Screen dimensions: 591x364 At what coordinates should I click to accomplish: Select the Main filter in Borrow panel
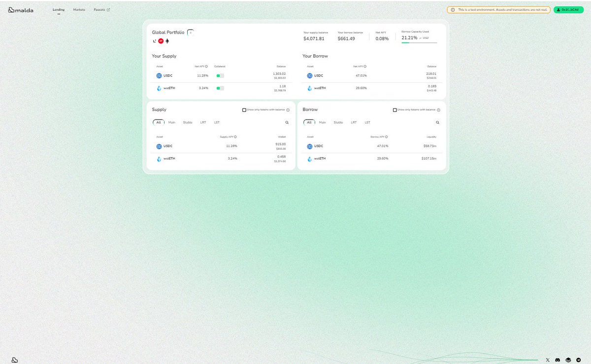(322, 122)
